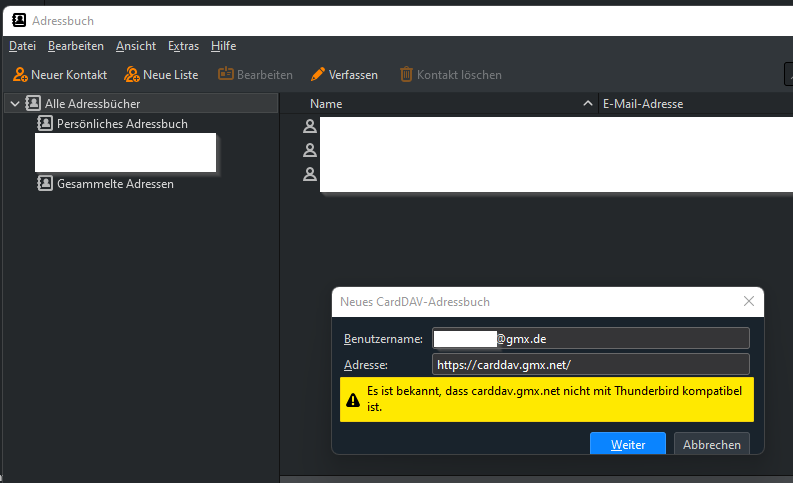Compose a message with Verfassen

coord(344,75)
